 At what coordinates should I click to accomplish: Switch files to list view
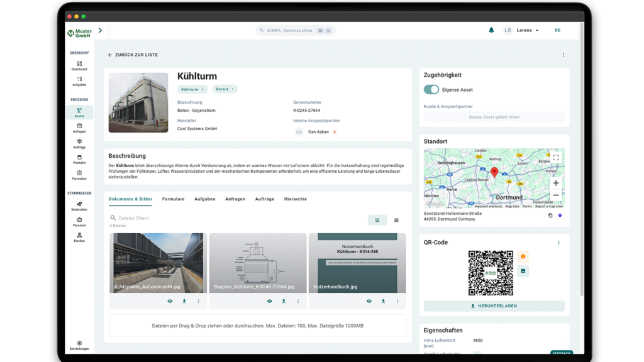pyautogui.click(x=397, y=219)
